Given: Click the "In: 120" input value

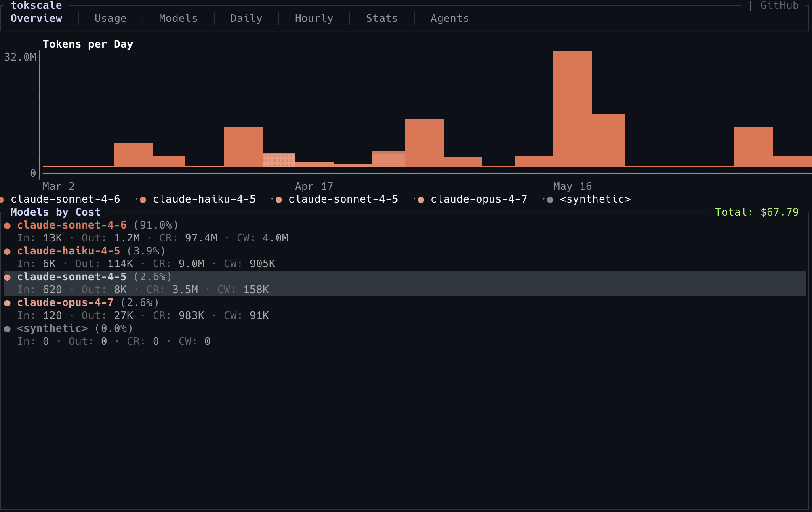Looking at the screenshot, I should coord(40,315).
